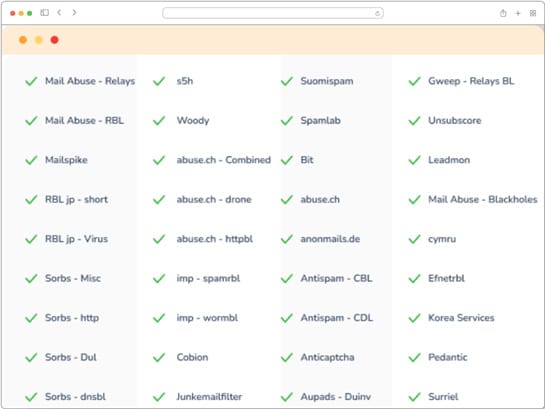Show tab overview grid icon
Screen dimensions: 545x409
533,13
